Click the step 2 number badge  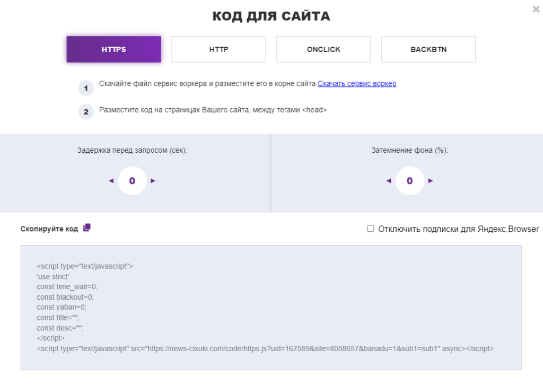coord(86,112)
